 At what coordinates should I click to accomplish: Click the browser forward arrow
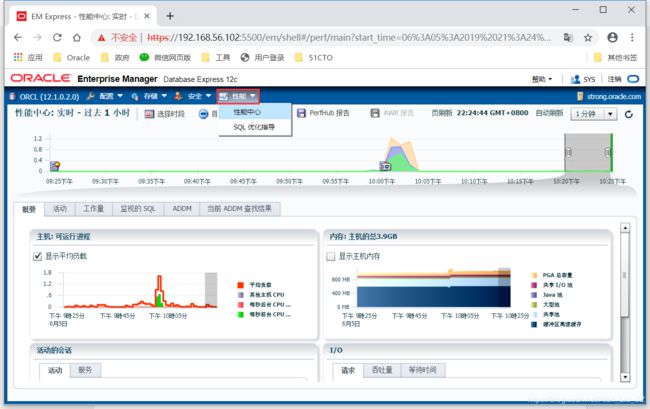[37, 37]
